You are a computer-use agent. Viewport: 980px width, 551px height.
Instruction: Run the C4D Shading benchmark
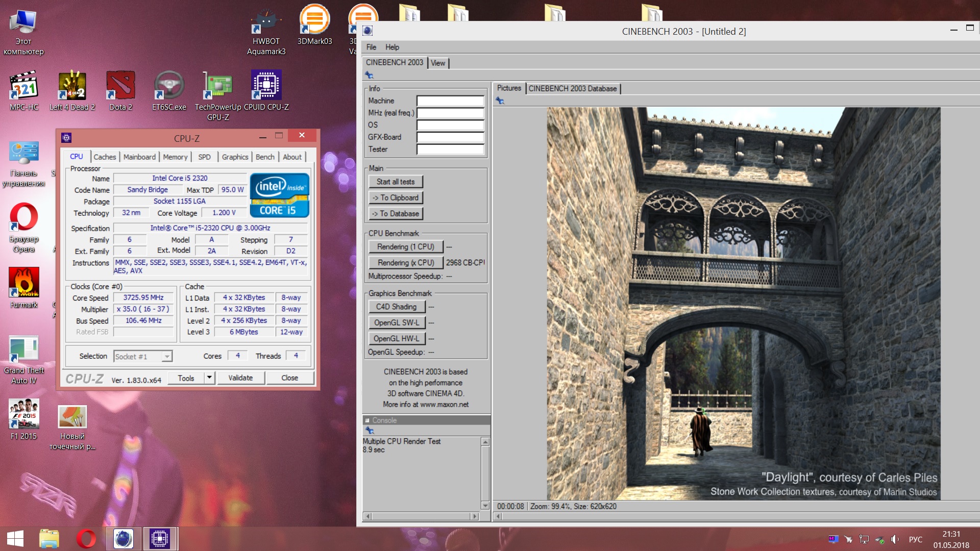(x=397, y=307)
